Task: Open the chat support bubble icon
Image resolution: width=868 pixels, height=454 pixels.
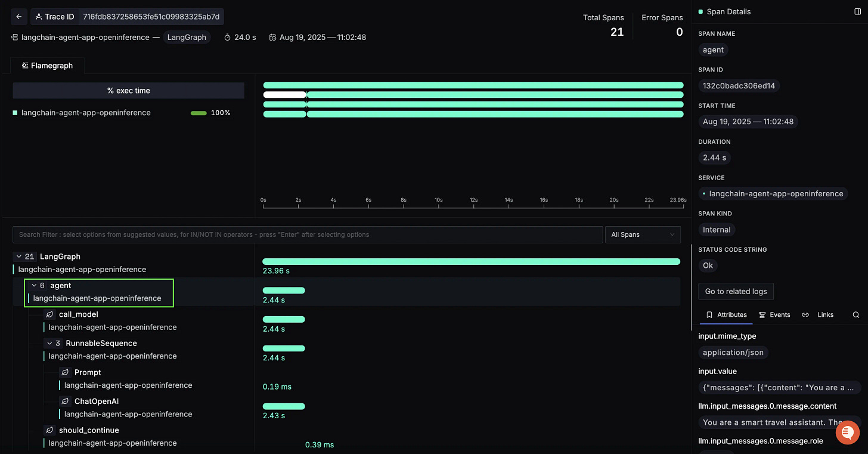Action: tap(847, 432)
